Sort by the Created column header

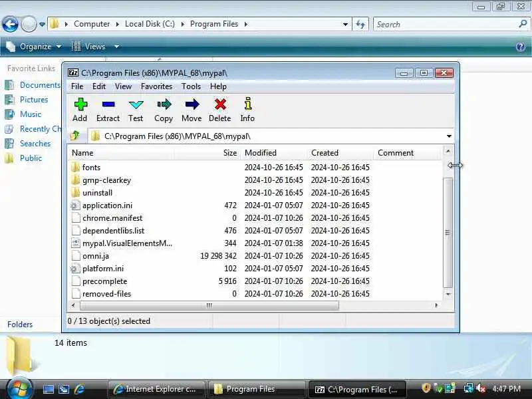tap(340, 153)
